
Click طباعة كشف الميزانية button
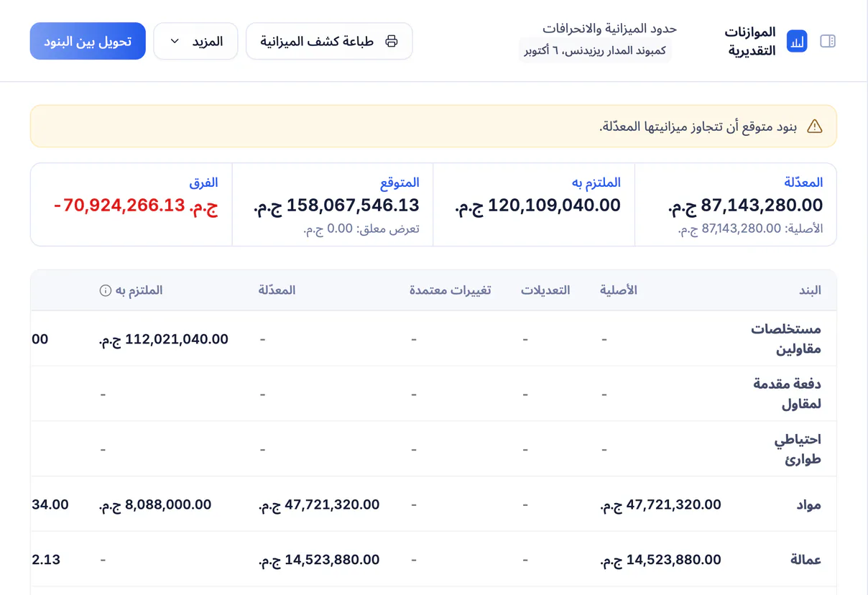pos(329,41)
